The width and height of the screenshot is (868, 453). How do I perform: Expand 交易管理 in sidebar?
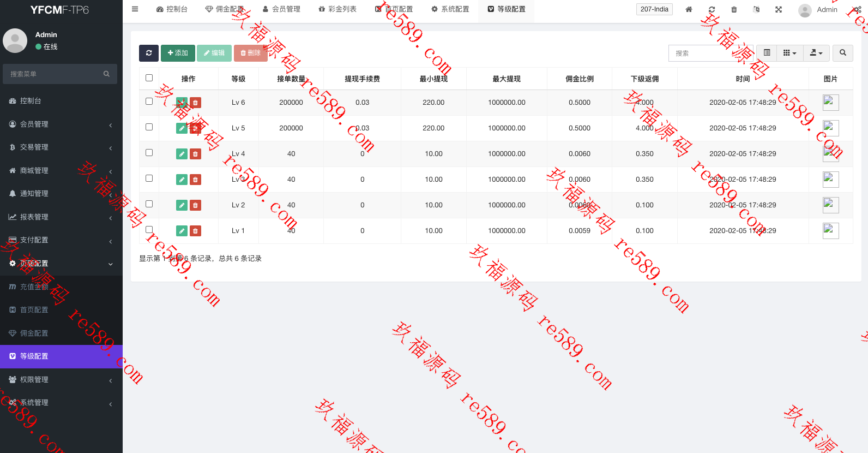[61, 147]
